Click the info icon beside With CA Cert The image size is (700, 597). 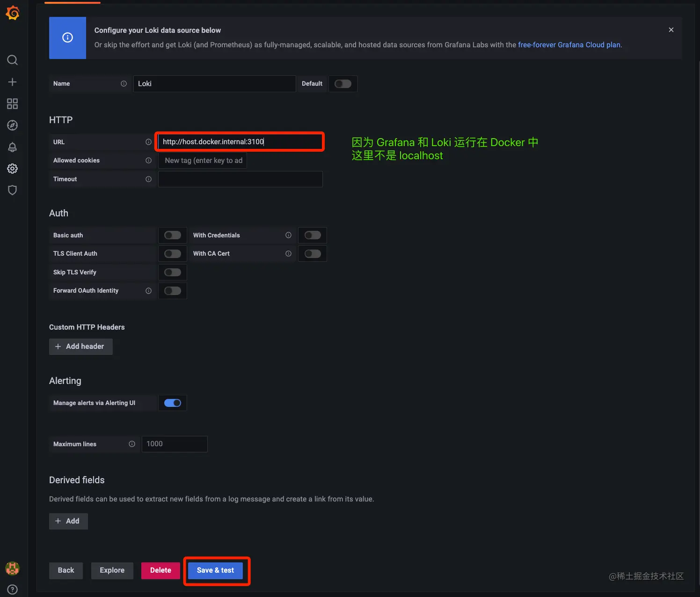(288, 253)
